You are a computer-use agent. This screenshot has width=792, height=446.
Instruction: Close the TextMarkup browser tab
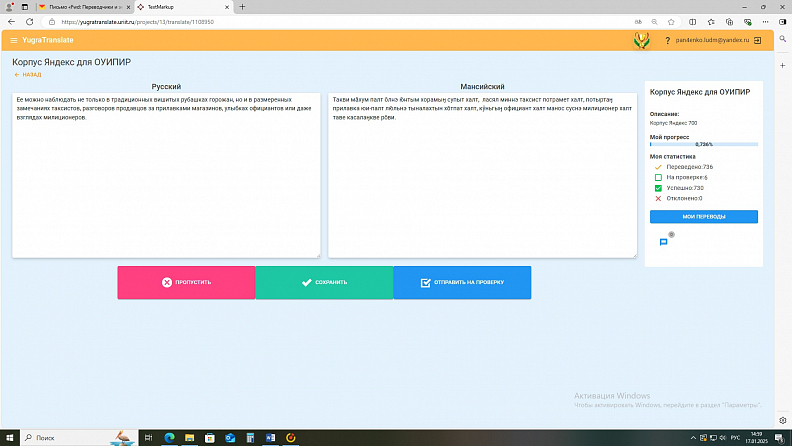(227, 7)
